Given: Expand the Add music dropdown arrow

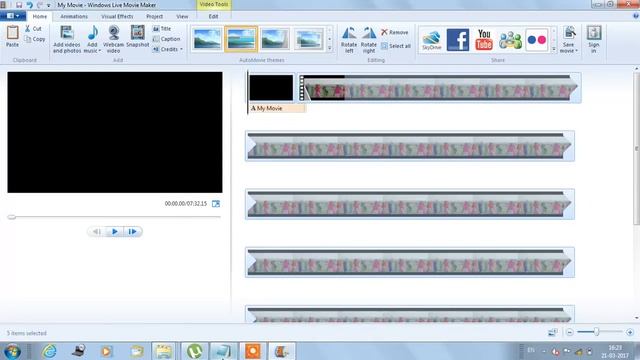Looking at the screenshot, I should coord(99,51).
